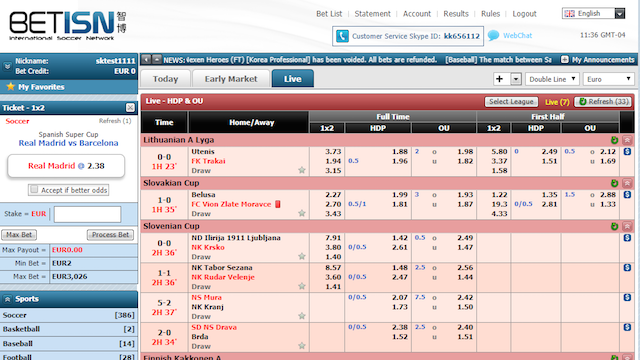
Task: Open Rules page
Action: [x=490, y=14]
